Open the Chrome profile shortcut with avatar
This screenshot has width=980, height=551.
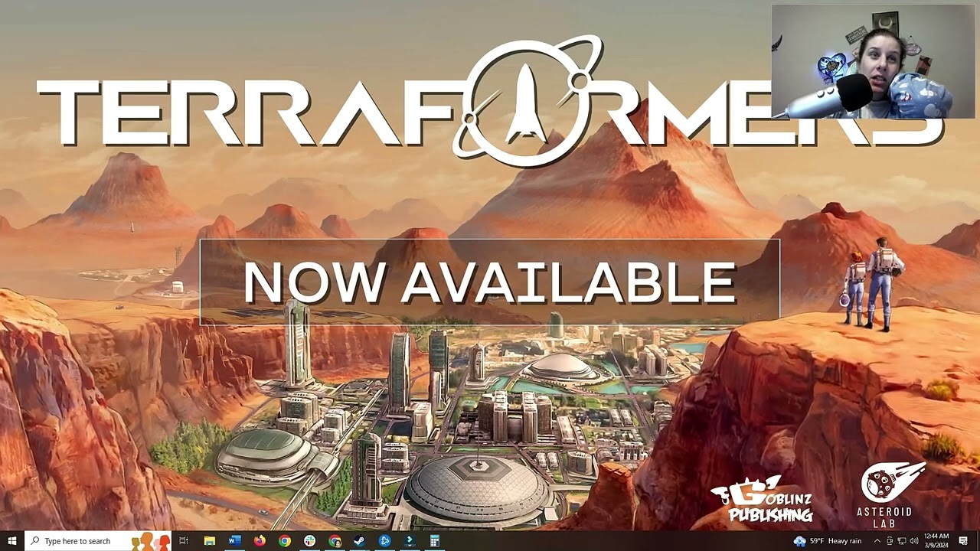point(335,541)
